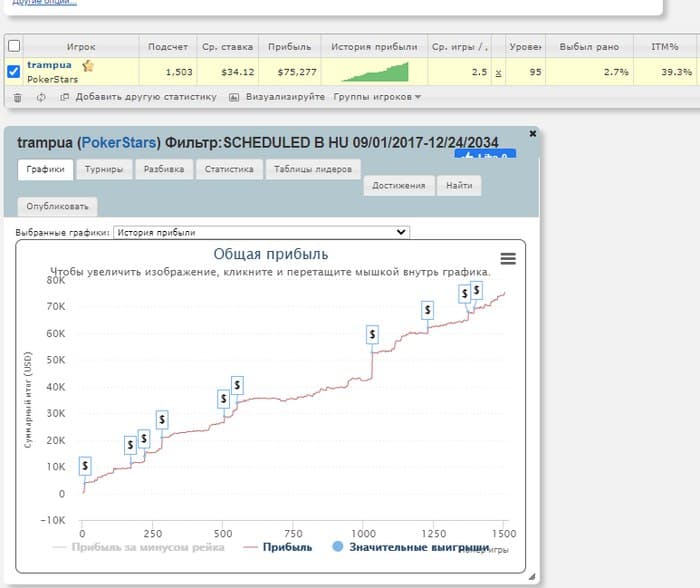Click the trash icon below the table
Image resolution: width=700 pixels, height=588 pixels.
[16, 97]
